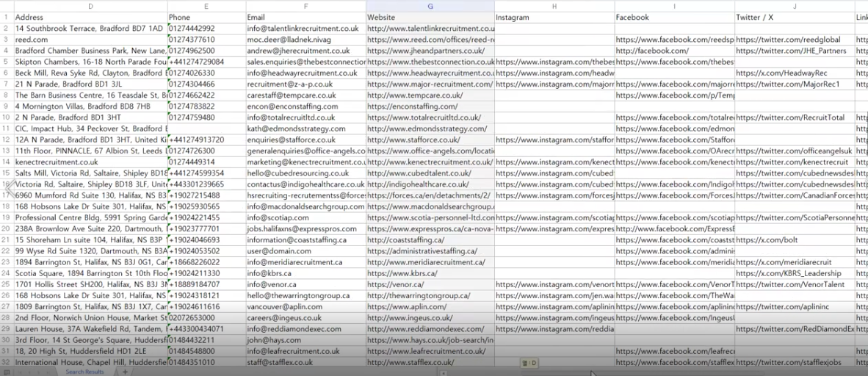The height and width of the screenshot is (376, 868).
Task: Select email moc.deer@lladnek.nivag cell
Action: tap(305, 40)
